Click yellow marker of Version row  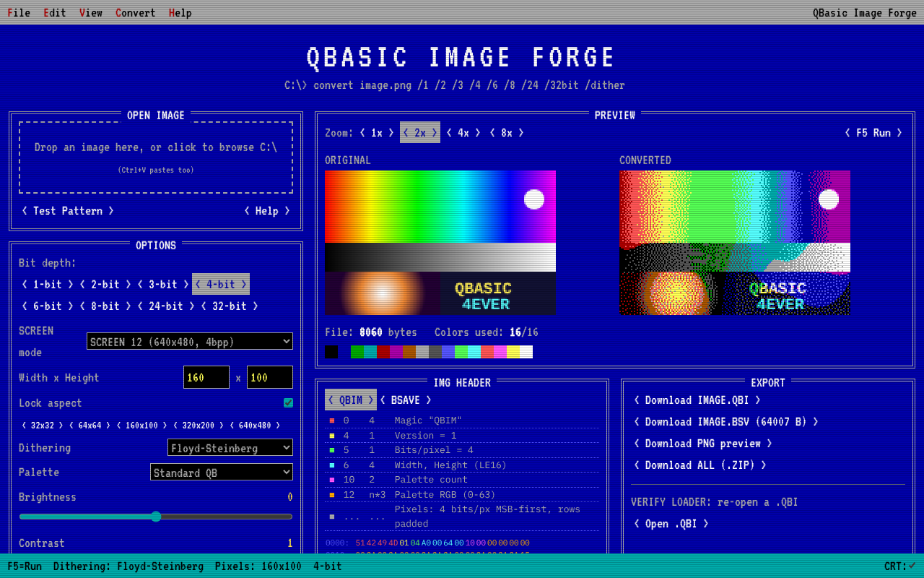pos(332,436)
